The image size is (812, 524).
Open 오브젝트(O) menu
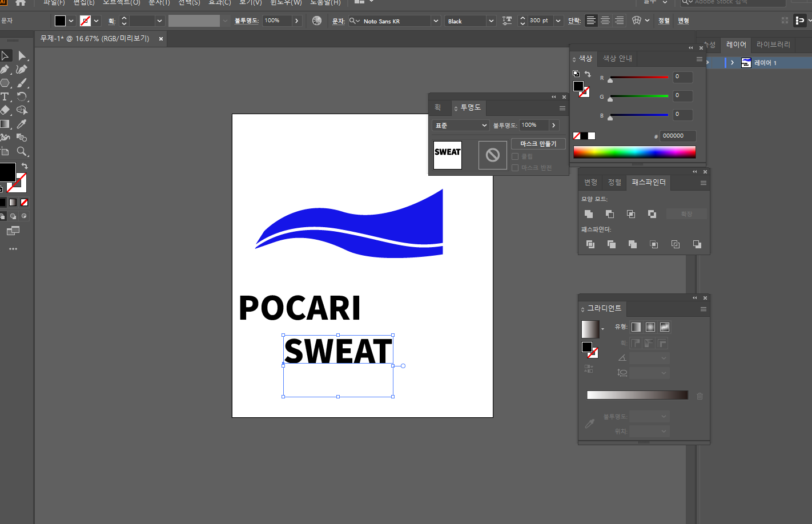coord(121,3)
